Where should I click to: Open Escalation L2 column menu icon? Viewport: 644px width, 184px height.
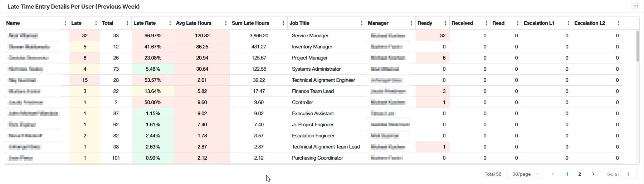(619, 23)
